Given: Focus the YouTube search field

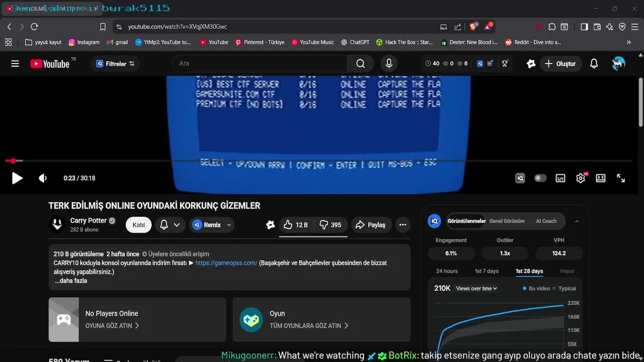Looking at the screenshot, I should click(260, 64).
